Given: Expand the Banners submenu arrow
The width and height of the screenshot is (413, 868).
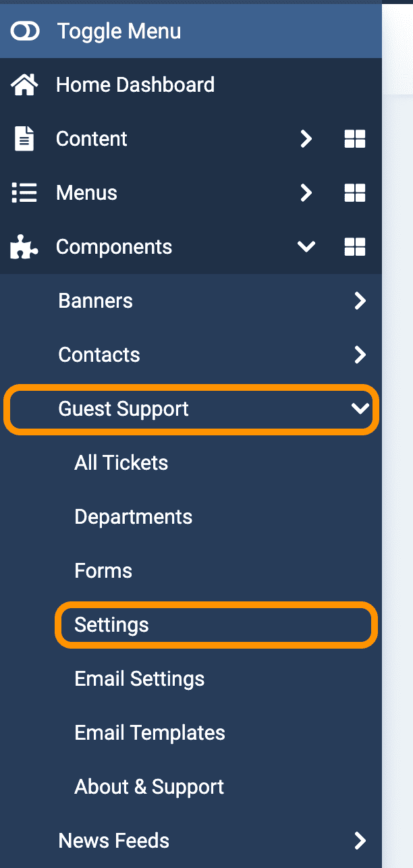Looking at the screenshot, I should click(x=360, y=301).
